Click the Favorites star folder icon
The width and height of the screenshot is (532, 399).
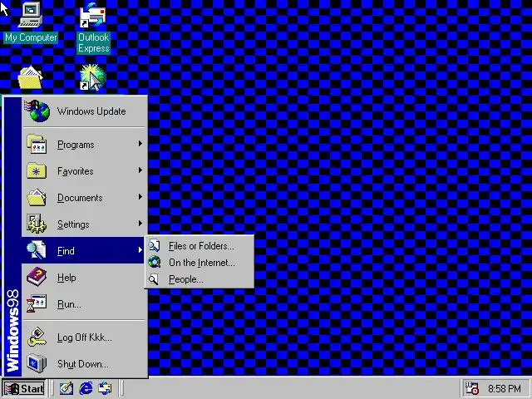click(x=37, y=170)
